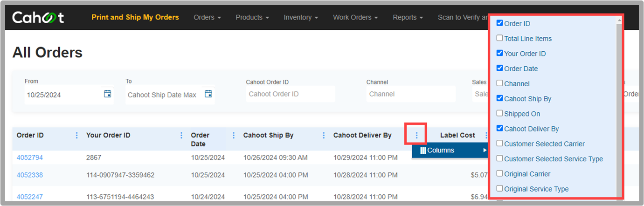Select label cost $6.94

click(480, 197)
